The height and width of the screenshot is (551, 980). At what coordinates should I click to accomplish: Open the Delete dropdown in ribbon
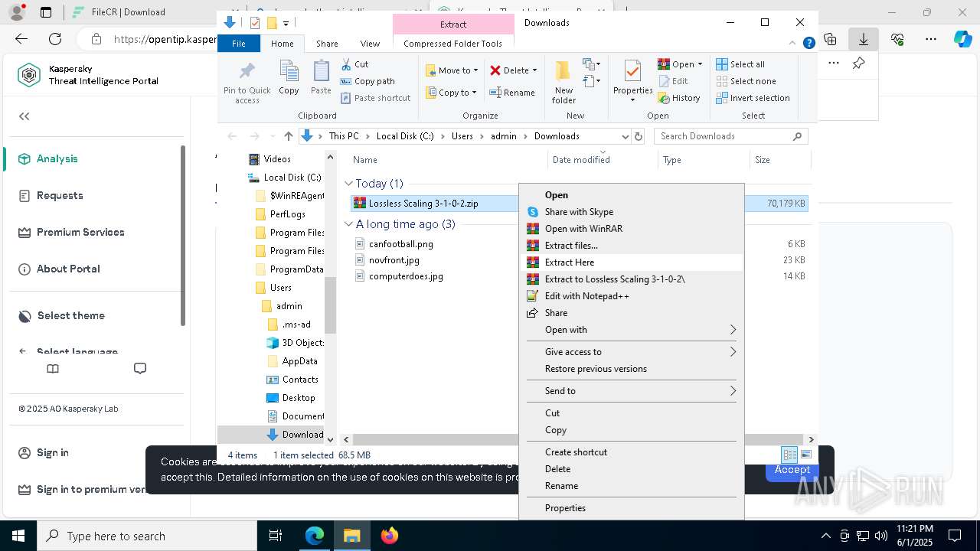534,70
